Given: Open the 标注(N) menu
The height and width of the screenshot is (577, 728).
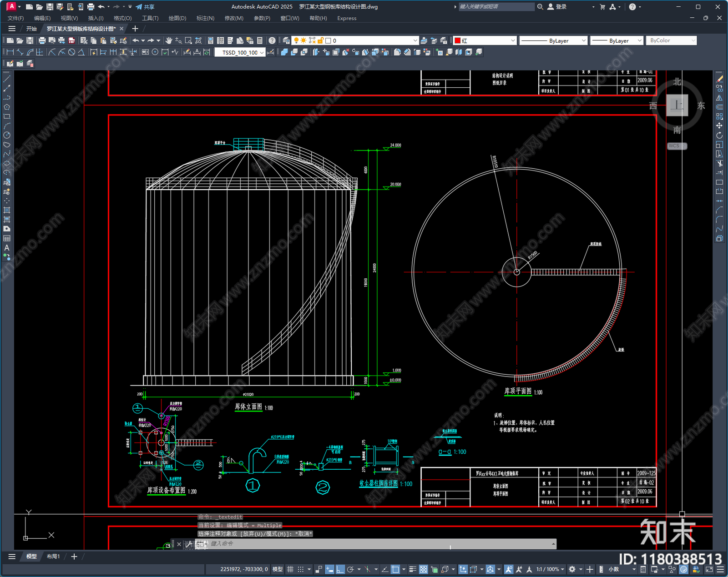Looking at the screenshot, I should click(x=205, y=18).
